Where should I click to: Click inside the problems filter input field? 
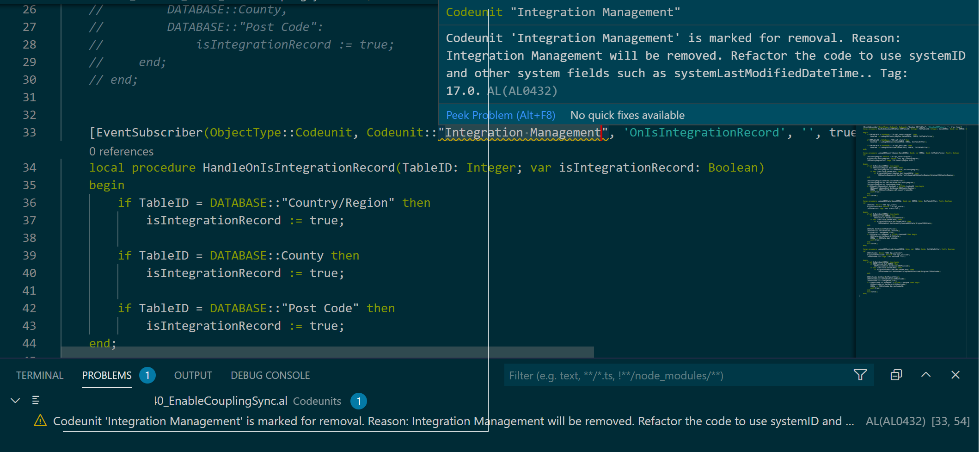coord(647,375)
